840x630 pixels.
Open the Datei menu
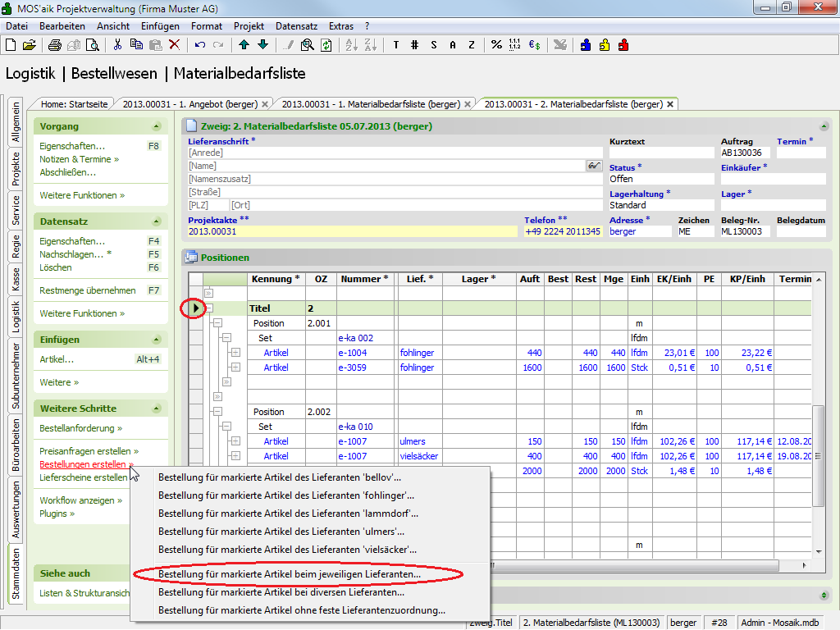16,25
